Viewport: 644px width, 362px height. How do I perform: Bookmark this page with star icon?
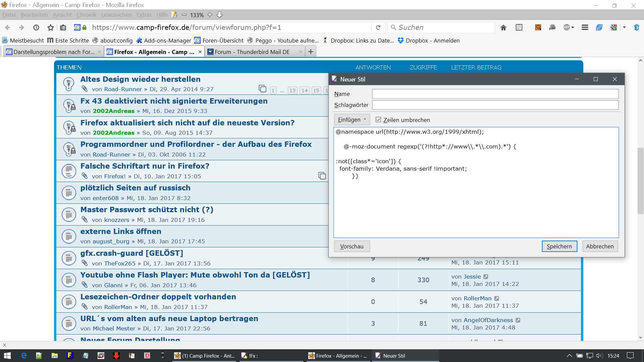click(50, 27)
